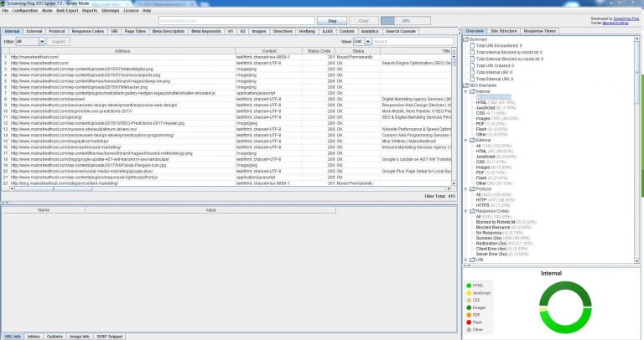Screen dimensions: 644x340
Task: Switch to the Response Codes tab
Action: [x=88, y=30]
